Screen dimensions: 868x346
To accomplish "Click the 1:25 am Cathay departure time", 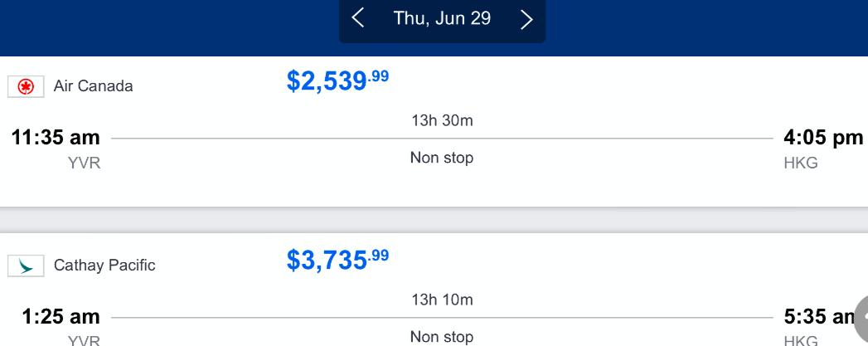I will click(x=61, y=317).
